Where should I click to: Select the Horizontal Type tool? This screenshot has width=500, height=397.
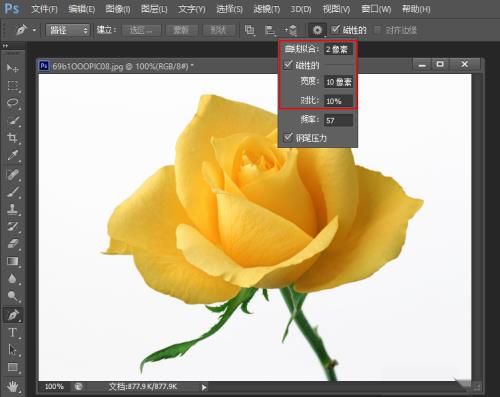(13, 332)
